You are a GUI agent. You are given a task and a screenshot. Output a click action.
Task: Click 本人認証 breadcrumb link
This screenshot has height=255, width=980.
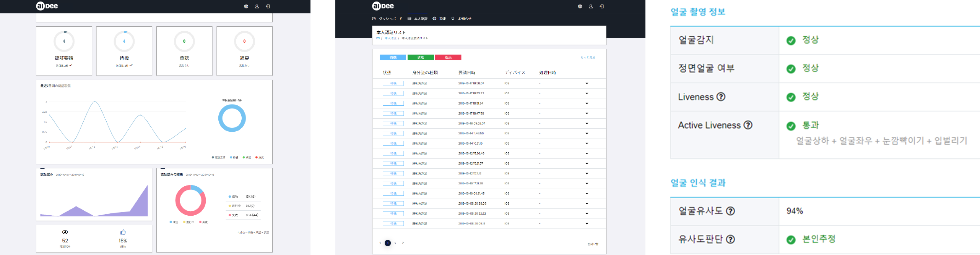pyautogui.click(x=390, y=38)
